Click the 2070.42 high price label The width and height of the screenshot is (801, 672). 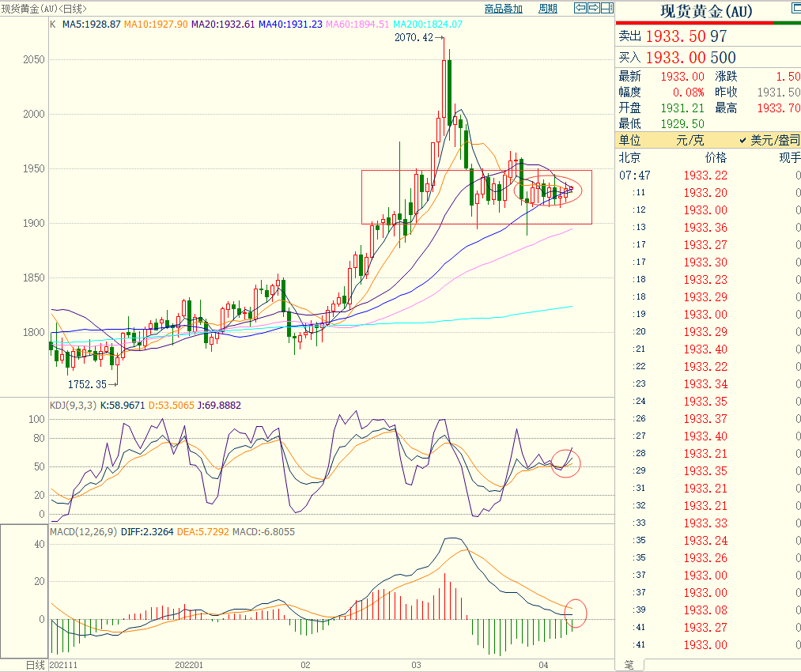point(414,37)
